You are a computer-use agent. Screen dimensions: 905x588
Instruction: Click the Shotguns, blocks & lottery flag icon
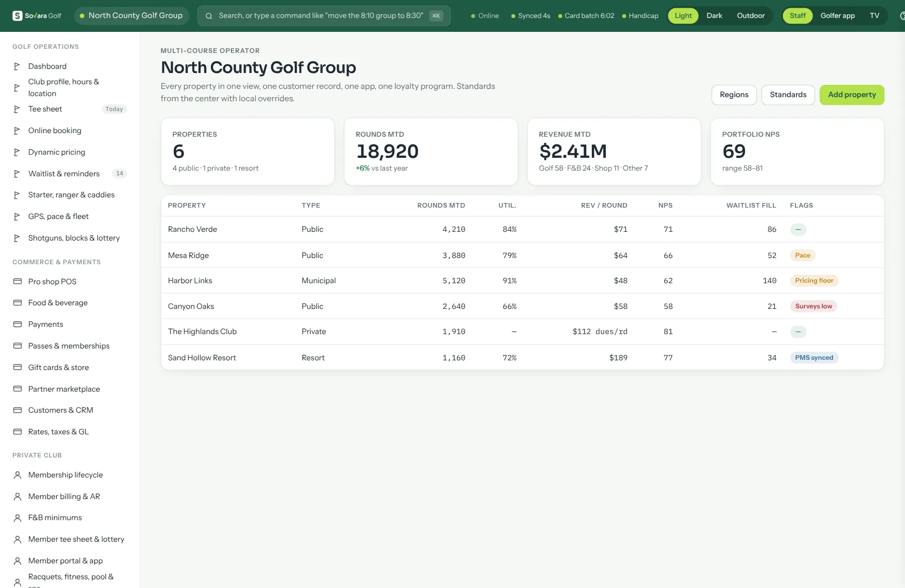17,238
